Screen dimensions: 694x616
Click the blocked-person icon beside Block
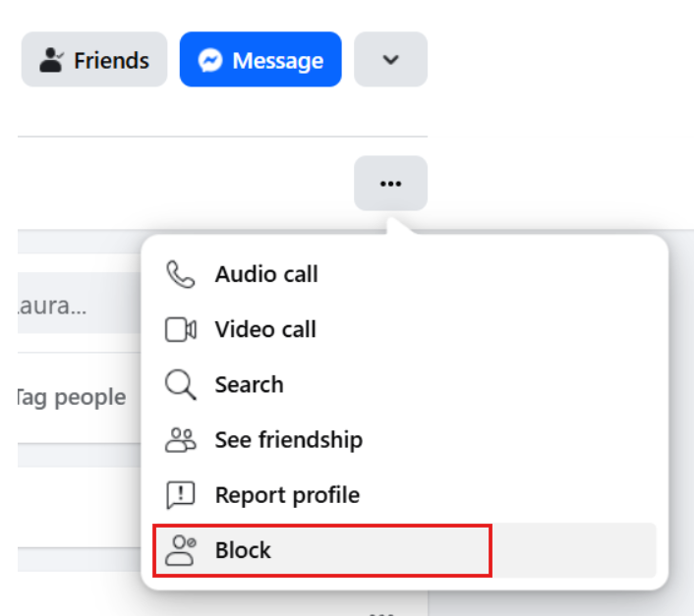pyautogui.click(x=181, y=550)
